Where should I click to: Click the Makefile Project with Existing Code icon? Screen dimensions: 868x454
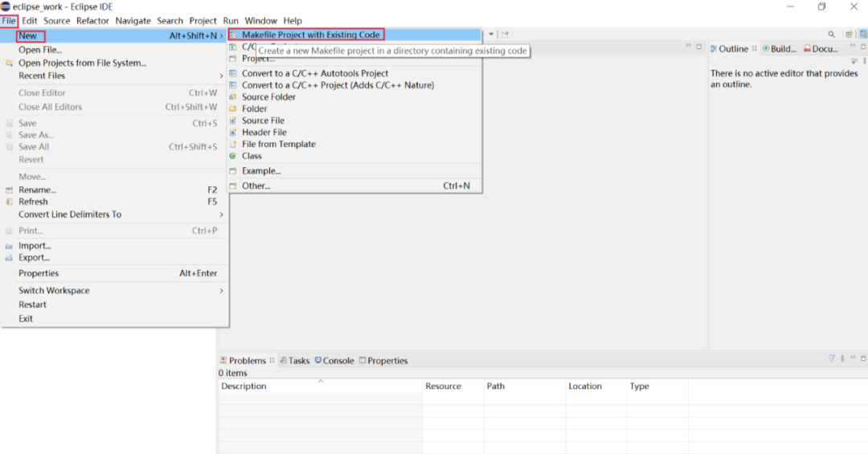coord(233,35)
